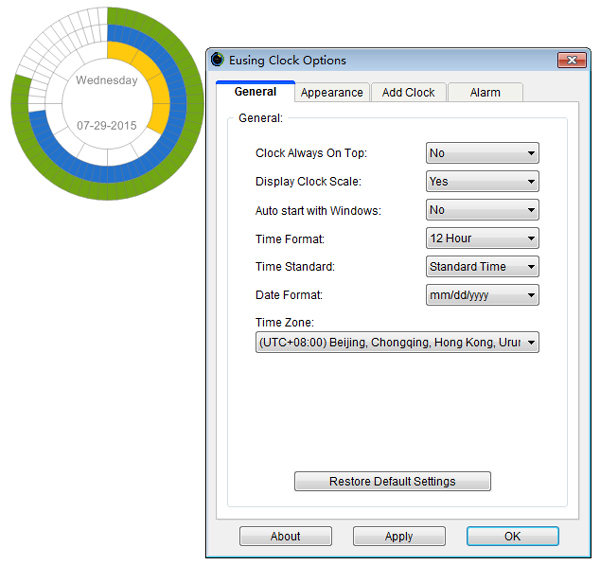Expand the Clock Always On Top dropdown
600x565 pixels.
(x=482, y=153)
